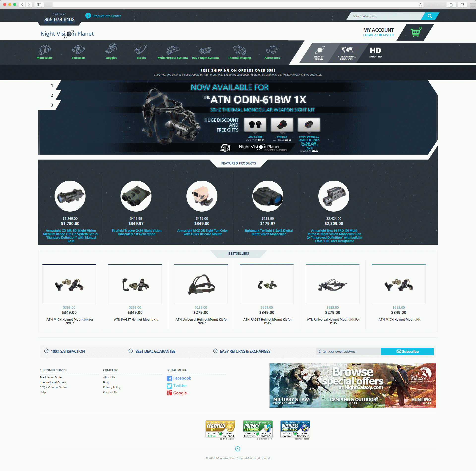
Task: Open the Monoculars category icon
Action: 45,50
